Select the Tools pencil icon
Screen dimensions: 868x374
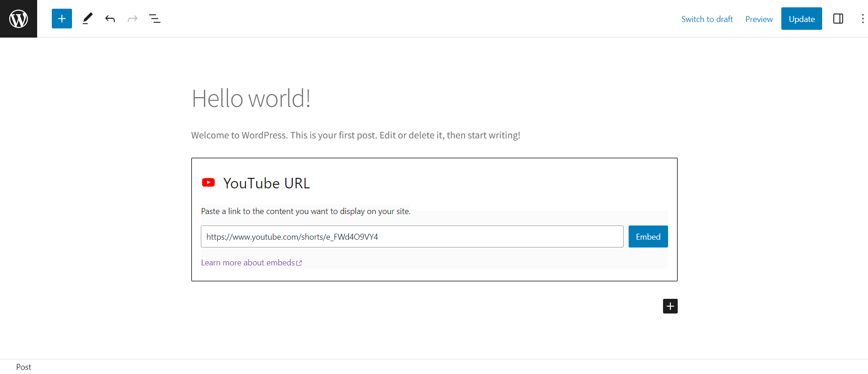[88, 19]
